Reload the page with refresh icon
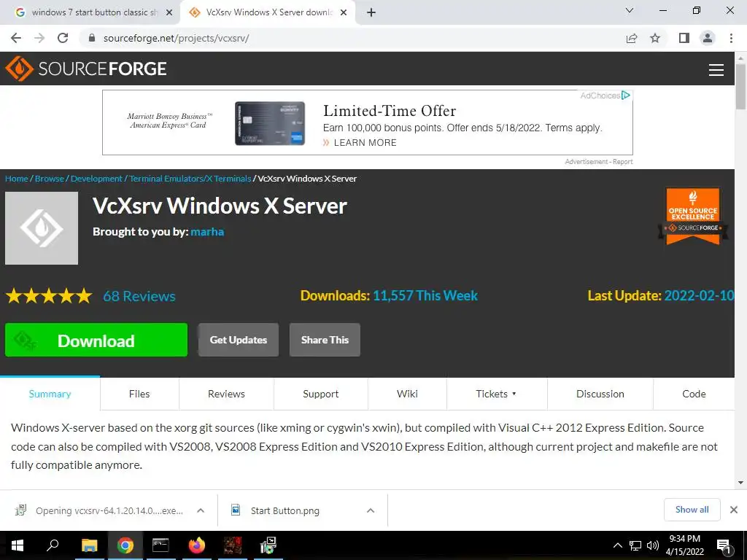The image size is (747, 560). (x=63, y=38)
